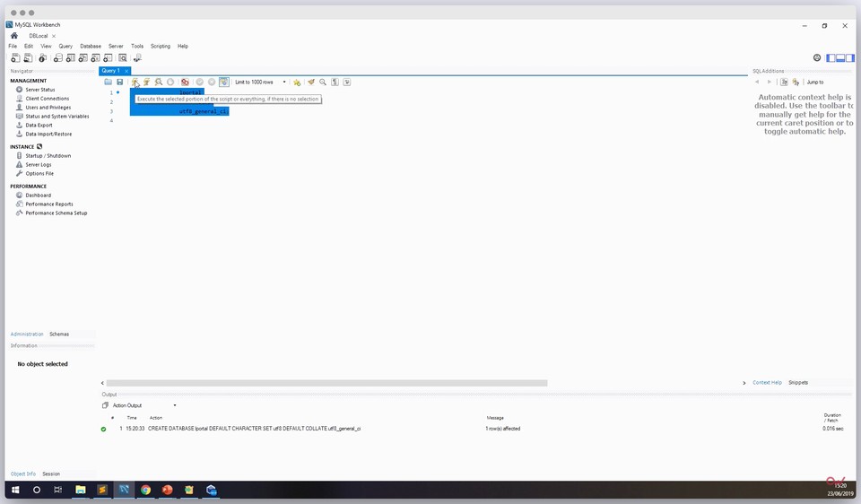Execute the selected script with lightning bolt icon
Viewport: 861px width, 504px height.
tap(135, 82)
